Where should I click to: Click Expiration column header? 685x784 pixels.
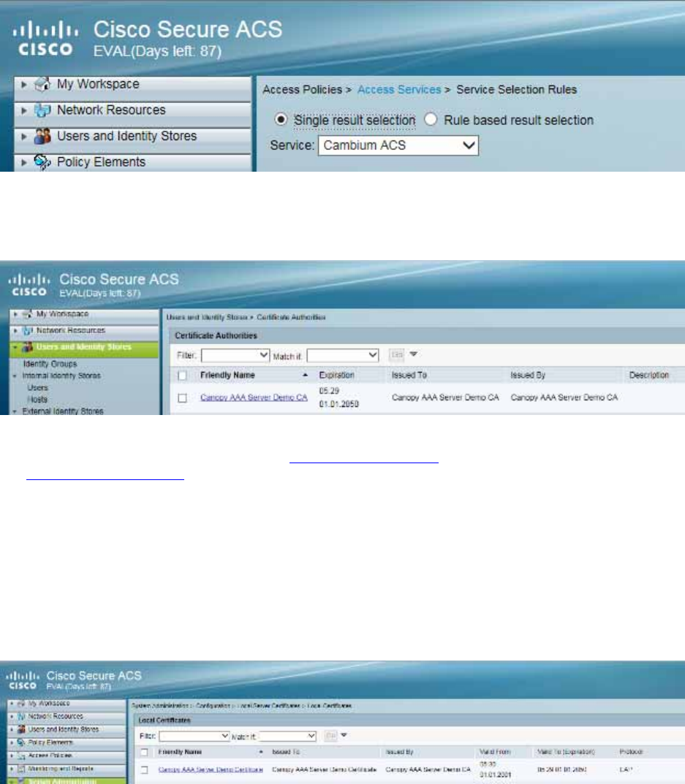(337, 375)
